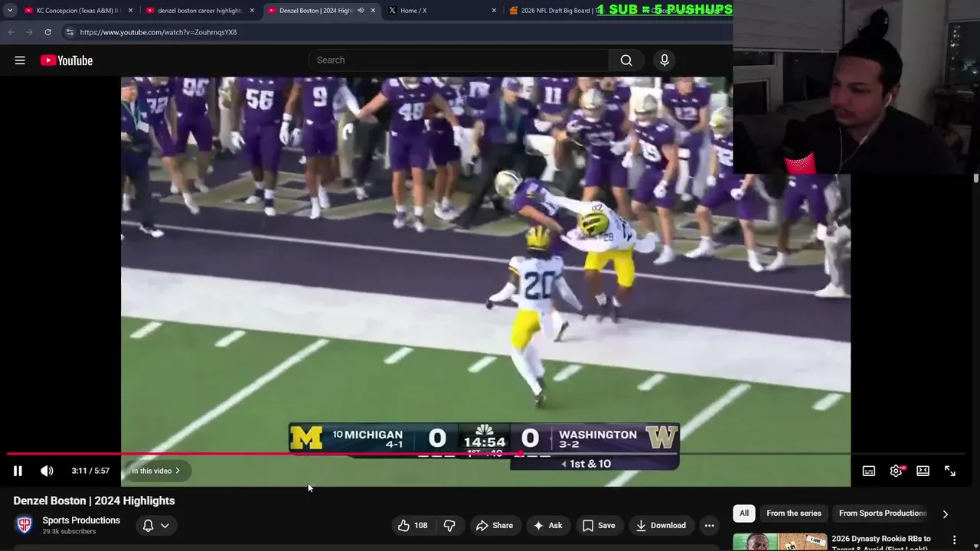Open more actions three-dot menu
The width and height of the screenshot is (980, 551).
click(x=710, y=525)
